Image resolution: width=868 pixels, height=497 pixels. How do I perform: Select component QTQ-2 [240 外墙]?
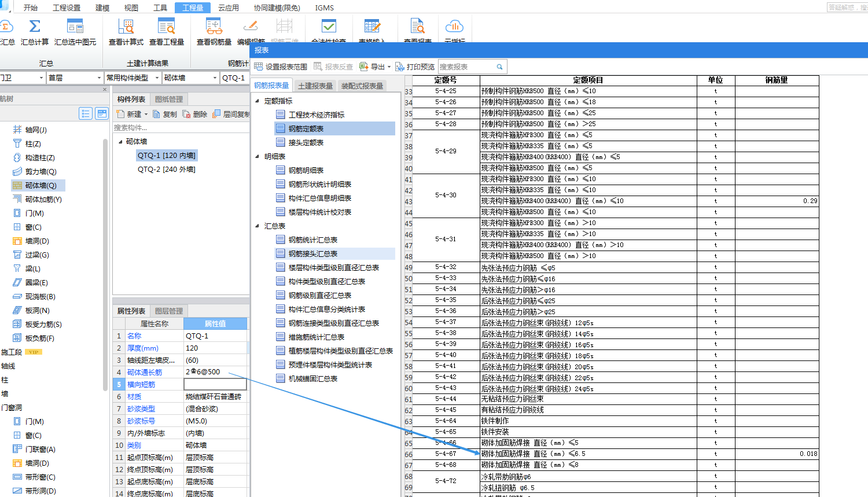(167, 169)
